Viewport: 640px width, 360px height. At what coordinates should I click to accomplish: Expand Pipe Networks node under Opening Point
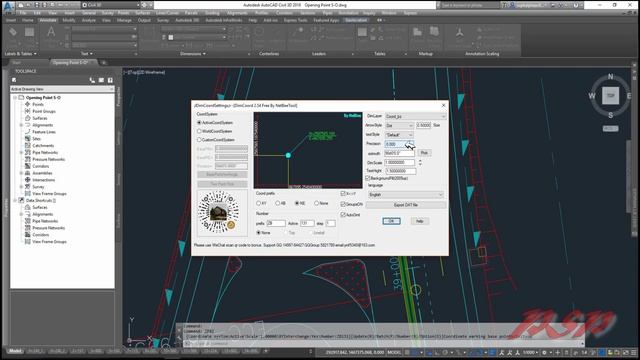pos(21,152)
